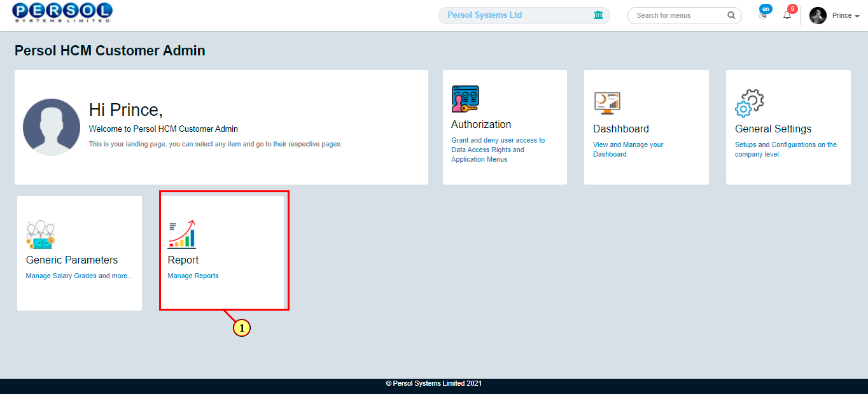The width and height of the screenshot is (868, 394).
Task: Click Prince's profile avatar in header
Action: 818,15
